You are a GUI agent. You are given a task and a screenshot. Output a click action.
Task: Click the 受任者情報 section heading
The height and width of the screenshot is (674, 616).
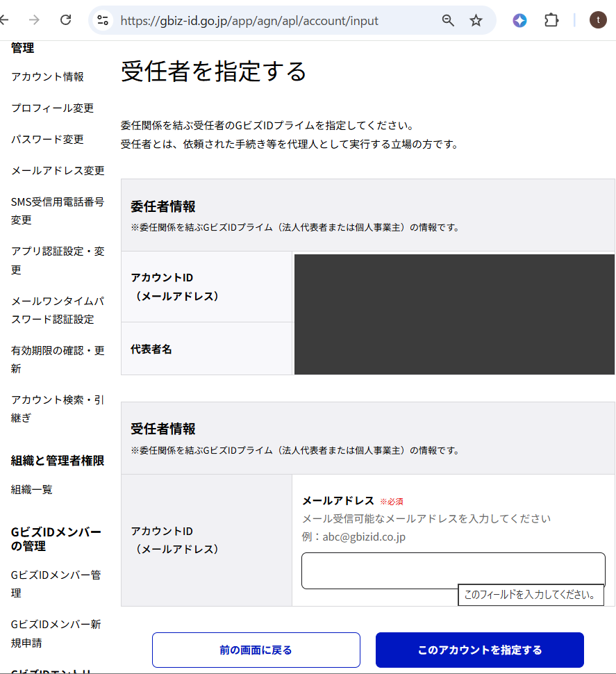pyautogui.click(x=163, y=429)
